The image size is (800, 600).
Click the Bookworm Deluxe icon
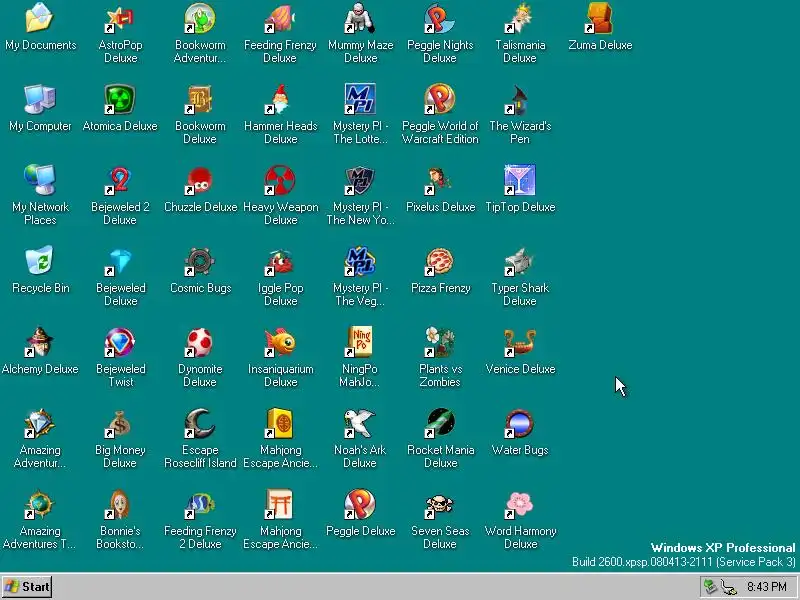pyautogui.click(x=200, y=99)
